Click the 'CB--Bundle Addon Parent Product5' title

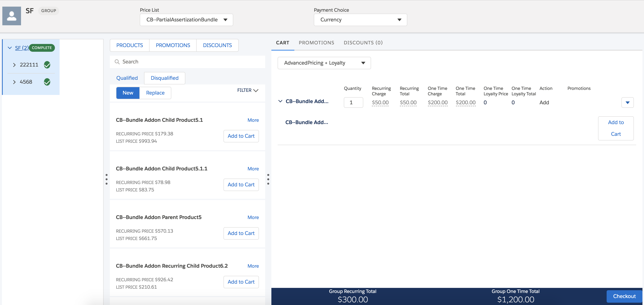[x=158, y=217]
